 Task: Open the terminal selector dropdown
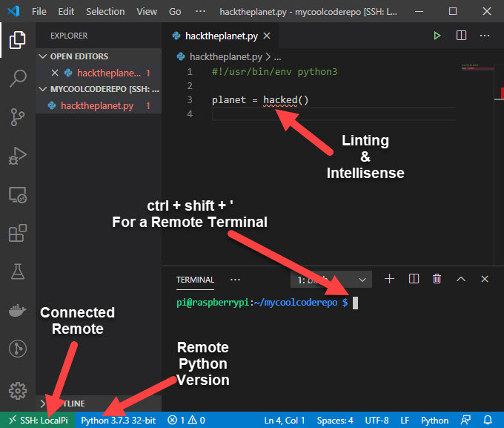pyautogui.click(x=331, y=280)
